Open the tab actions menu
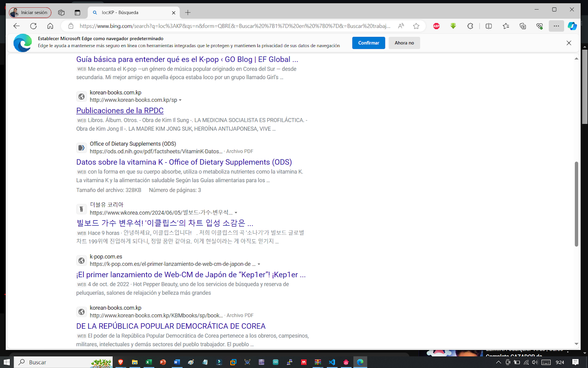Image resolution: width=588 pixels, height=368 pixels. [77, 13]
